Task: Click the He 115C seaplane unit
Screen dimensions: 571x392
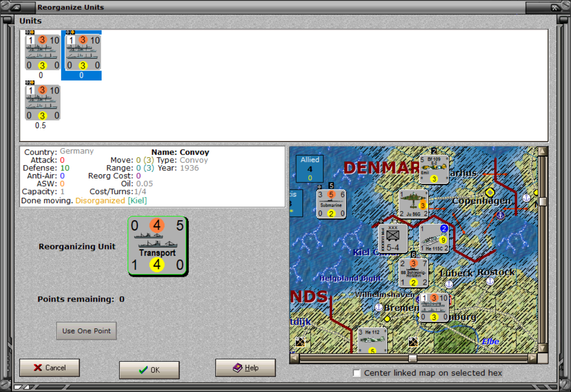Action: tap(434, 239)
